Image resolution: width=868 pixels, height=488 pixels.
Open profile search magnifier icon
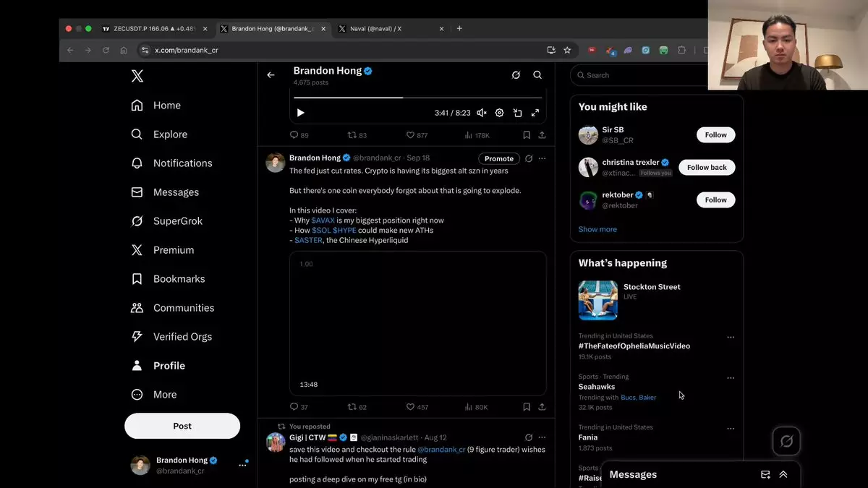click(537, 75)
